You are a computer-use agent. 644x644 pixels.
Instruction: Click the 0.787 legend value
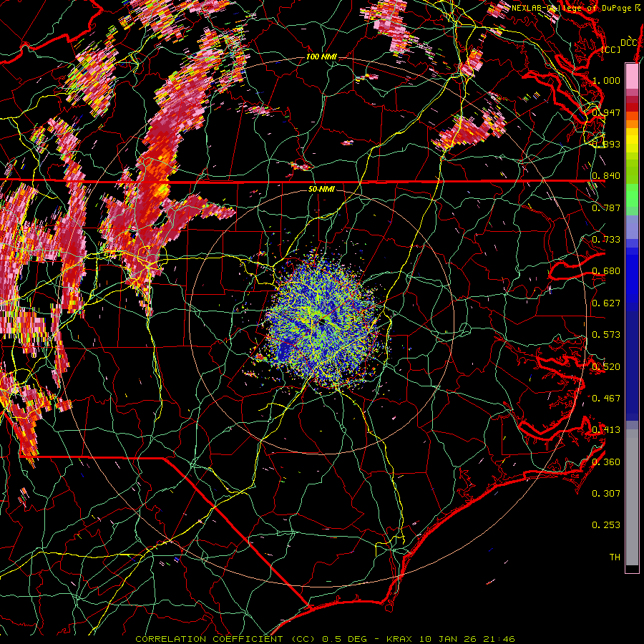click(606, 208)
